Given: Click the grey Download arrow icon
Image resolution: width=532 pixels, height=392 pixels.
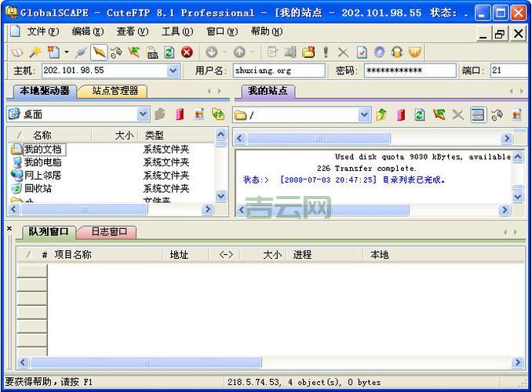Looking at the screenshot, I should point(212,53).
